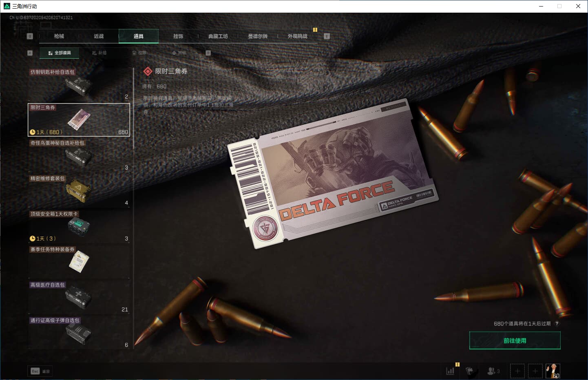Click the D next-filter key icon
The width and height of the screenshot is (588, 380).
(x=208, y=53)
